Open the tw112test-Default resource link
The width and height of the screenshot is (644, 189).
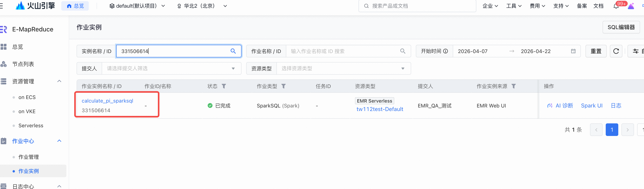tap(380, 109)
